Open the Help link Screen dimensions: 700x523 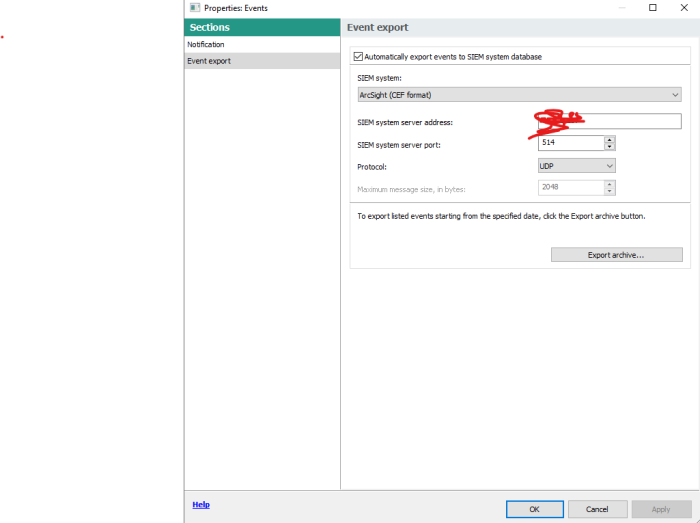click(201, 504)
